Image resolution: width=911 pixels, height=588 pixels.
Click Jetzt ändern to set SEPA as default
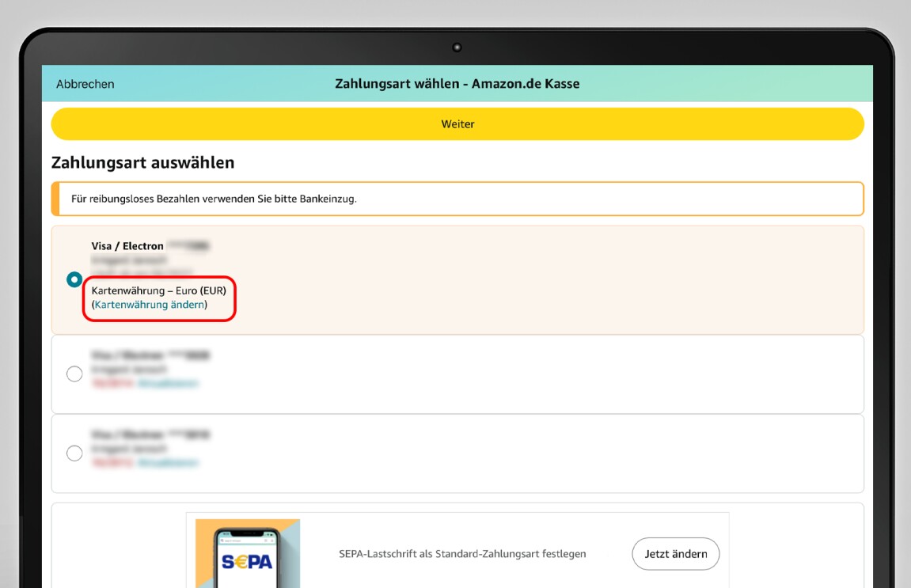tap(675, 554)
